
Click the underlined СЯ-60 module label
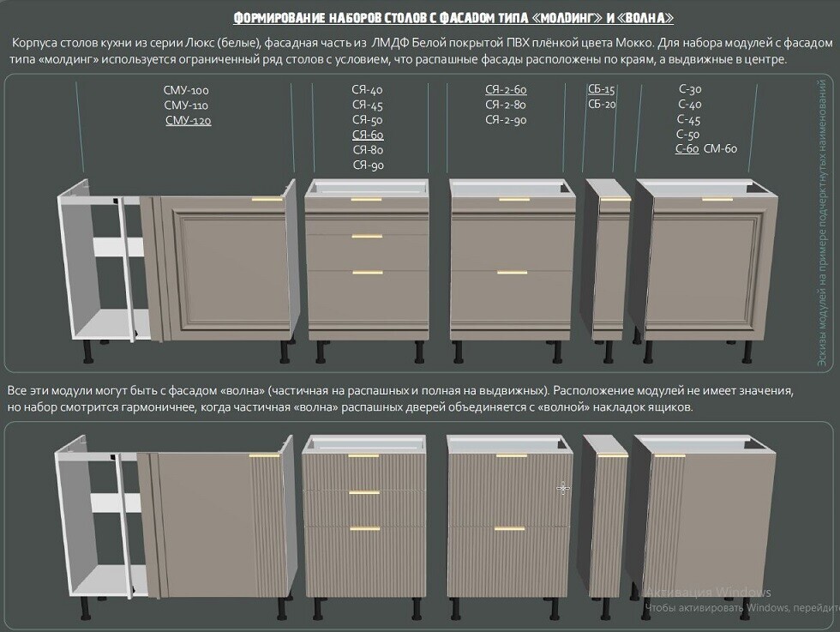click(368, 135)
